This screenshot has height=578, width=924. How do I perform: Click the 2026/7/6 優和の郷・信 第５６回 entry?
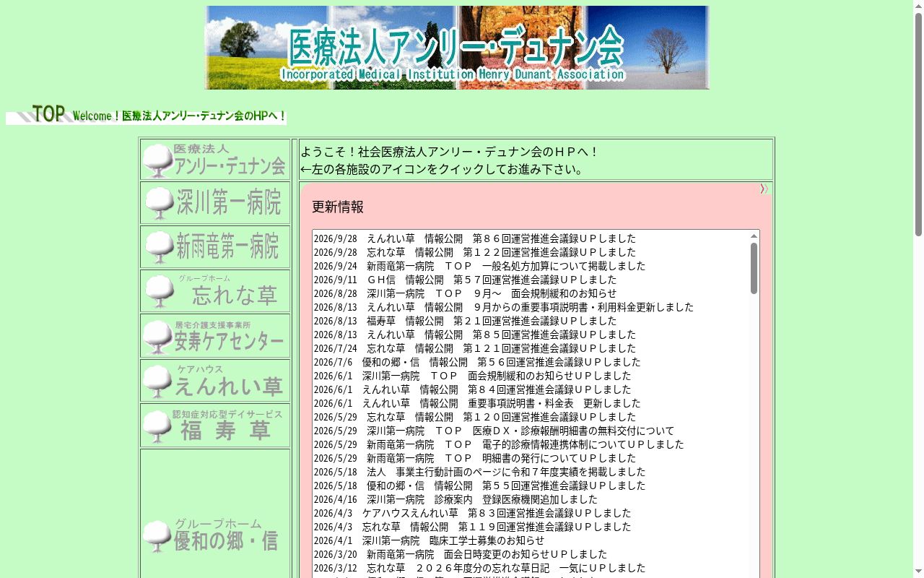tap(477, 362)
